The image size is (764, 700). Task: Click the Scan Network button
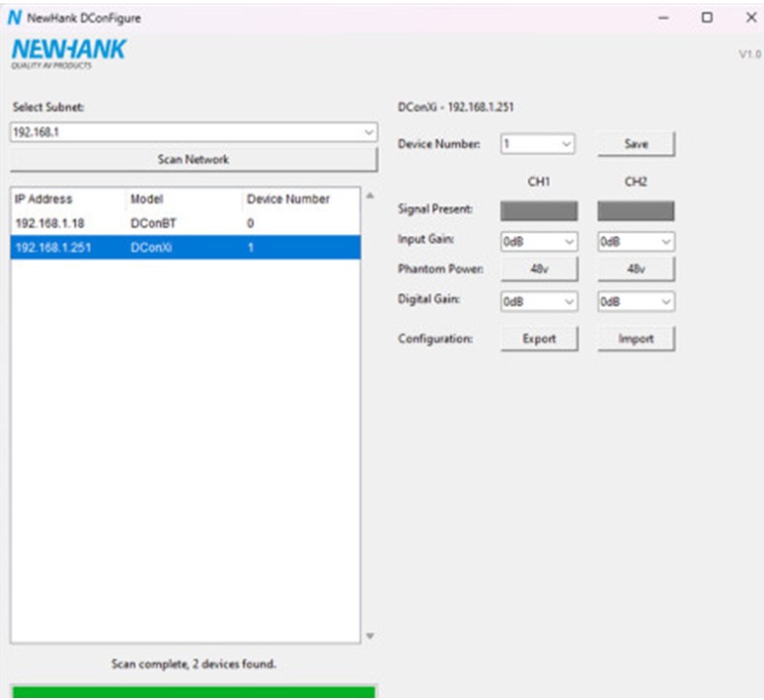coord(193,159)
